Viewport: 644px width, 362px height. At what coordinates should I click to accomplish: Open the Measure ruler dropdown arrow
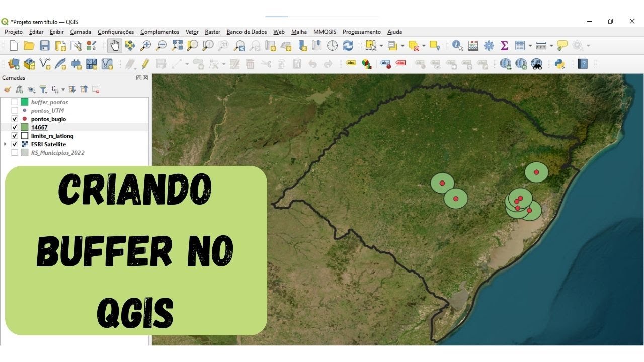coord(551,46)
